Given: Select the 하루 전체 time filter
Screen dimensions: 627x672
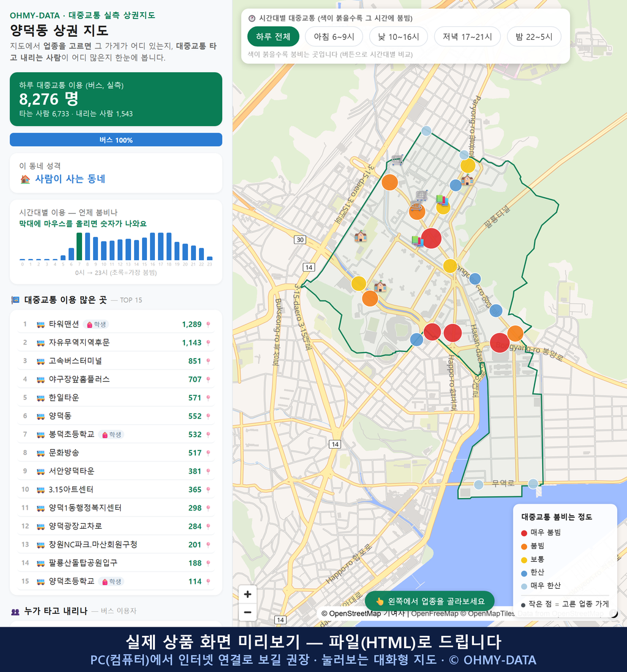Looking at the screenshot, I should (273, 37).
